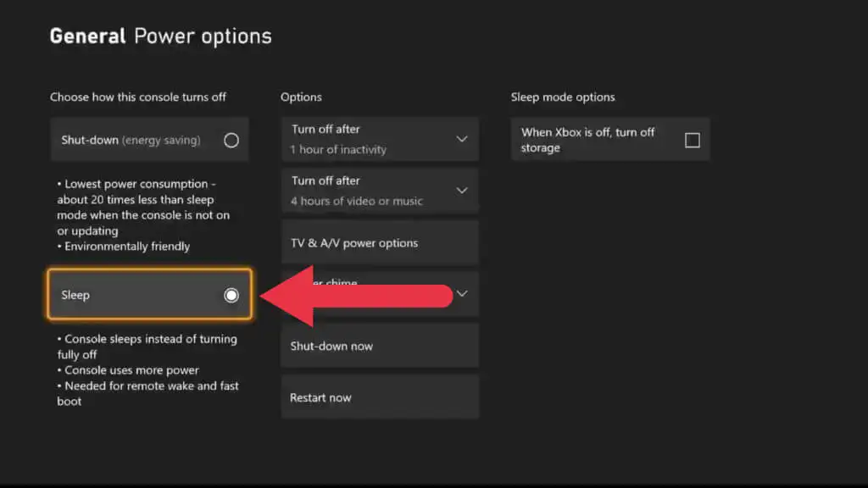This screenshot has height=488, width=868.
Task: Click 'Console sleeps instead of turning fully off' text
Action: point(147,347)
